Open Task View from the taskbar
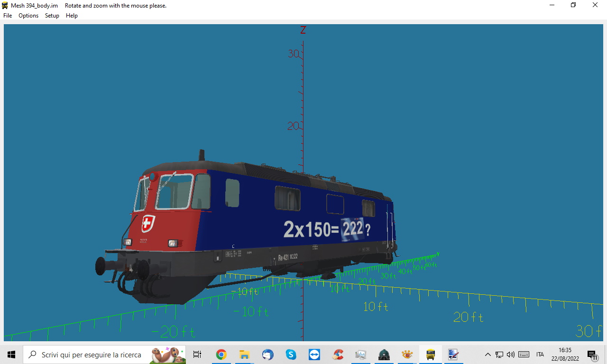This screenshot has height=364, width=607. [x=197, y=355]
